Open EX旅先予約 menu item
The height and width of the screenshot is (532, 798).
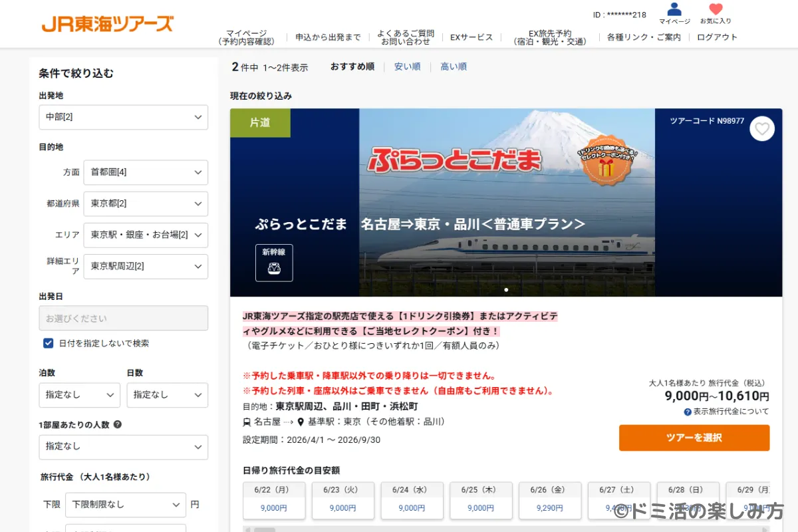[x=550, y=37]
